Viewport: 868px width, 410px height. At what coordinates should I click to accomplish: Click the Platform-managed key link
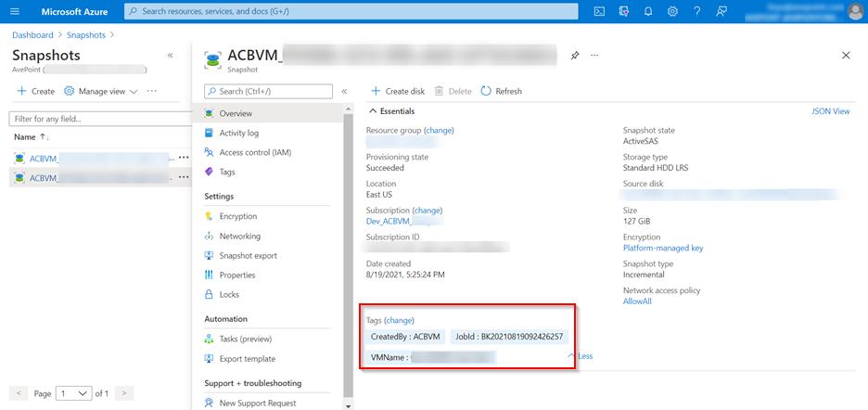[662, 249]
